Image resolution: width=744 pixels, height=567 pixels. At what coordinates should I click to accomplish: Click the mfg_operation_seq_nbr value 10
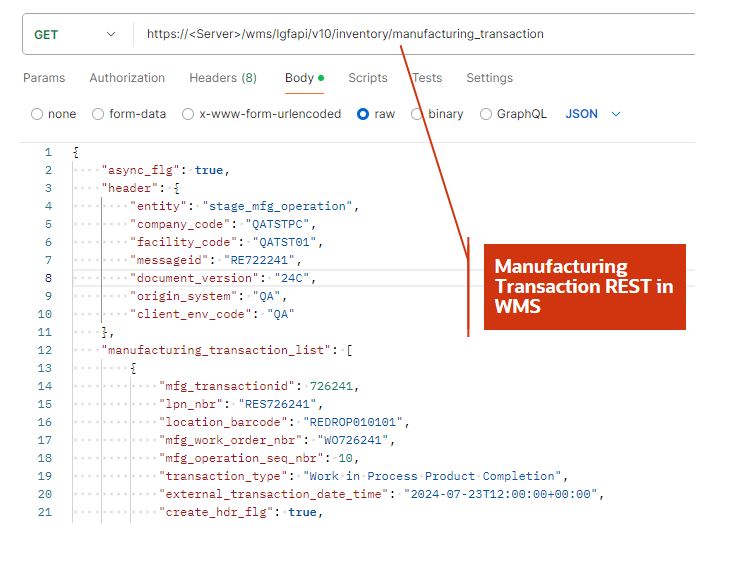click(x=345, y=459)
